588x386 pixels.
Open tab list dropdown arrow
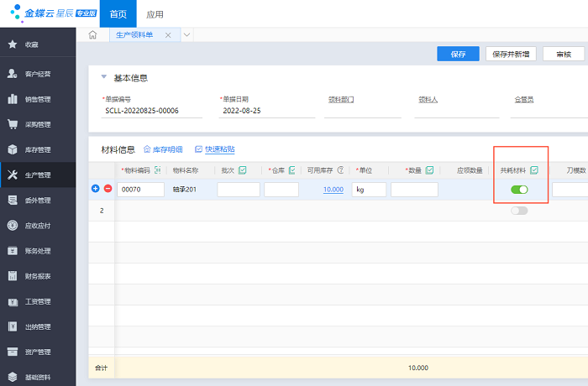(186, 35)
